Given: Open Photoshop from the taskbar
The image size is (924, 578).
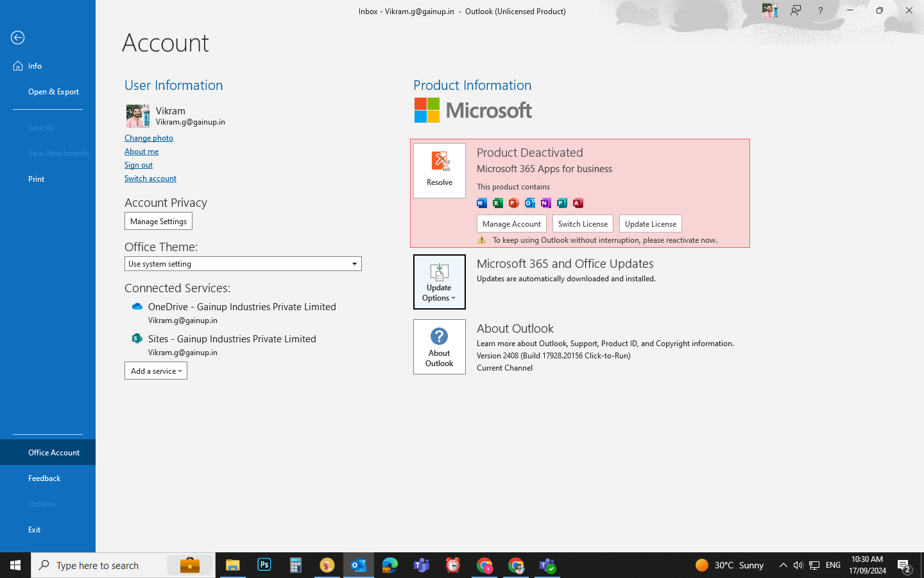Looking at the screenshot, I should pos(264,565).
